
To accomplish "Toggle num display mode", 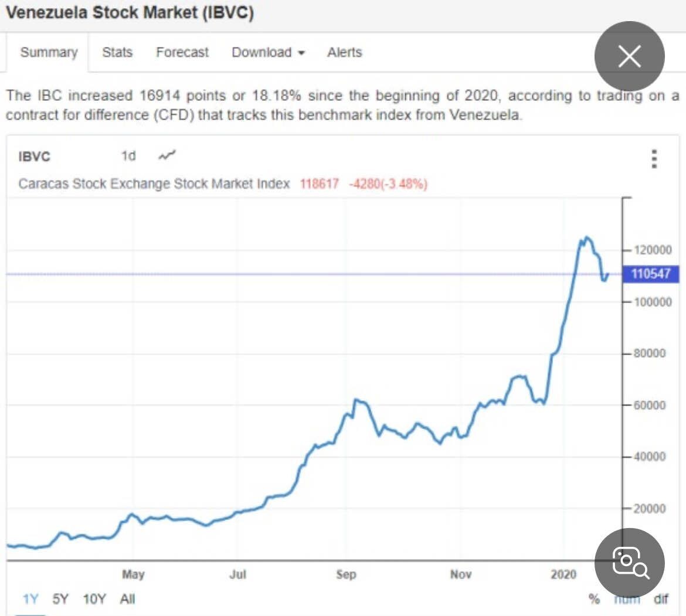I will click(627, 600).
